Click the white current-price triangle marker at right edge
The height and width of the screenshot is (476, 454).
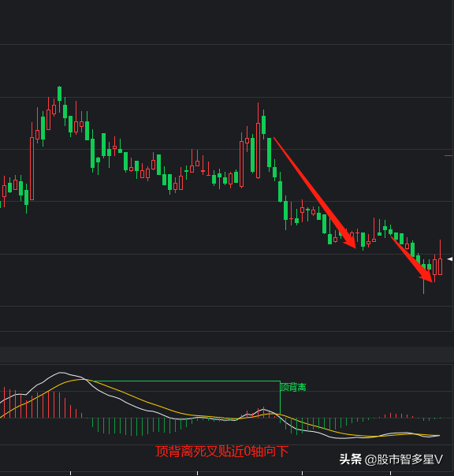[450, 259]
